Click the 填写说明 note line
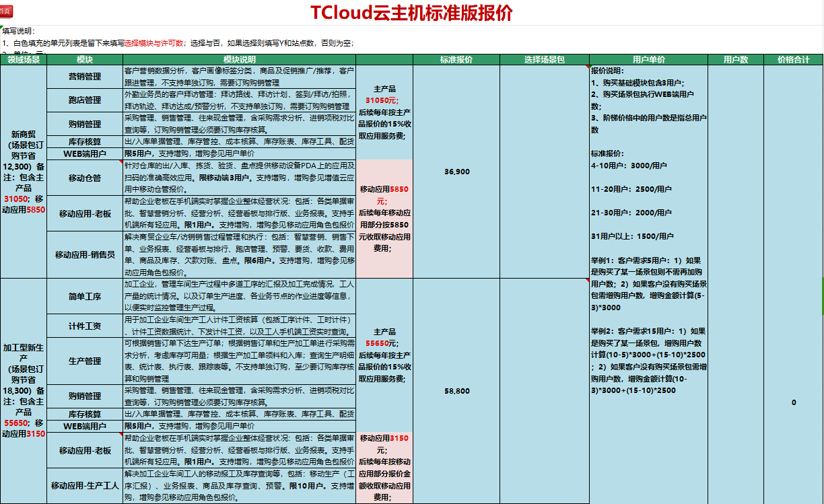Screen dimensions: 824x504 tap(18, 31)
